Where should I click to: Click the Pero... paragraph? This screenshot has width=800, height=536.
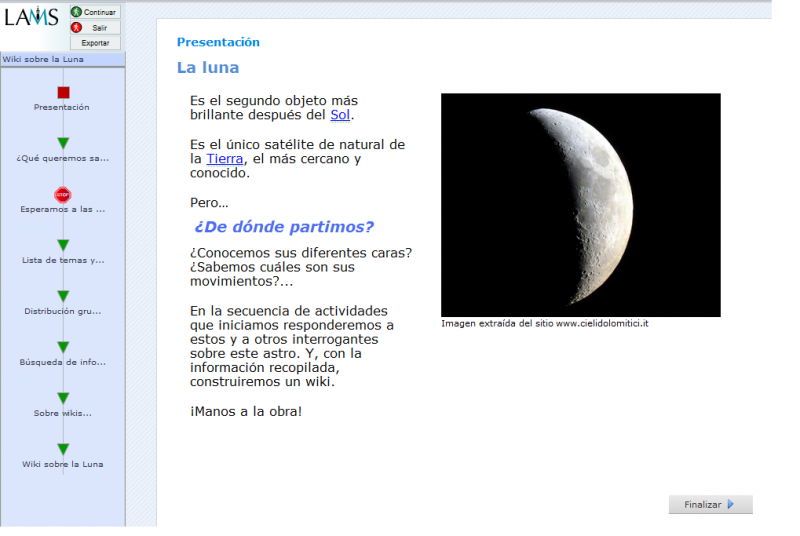tap(209, 202)
